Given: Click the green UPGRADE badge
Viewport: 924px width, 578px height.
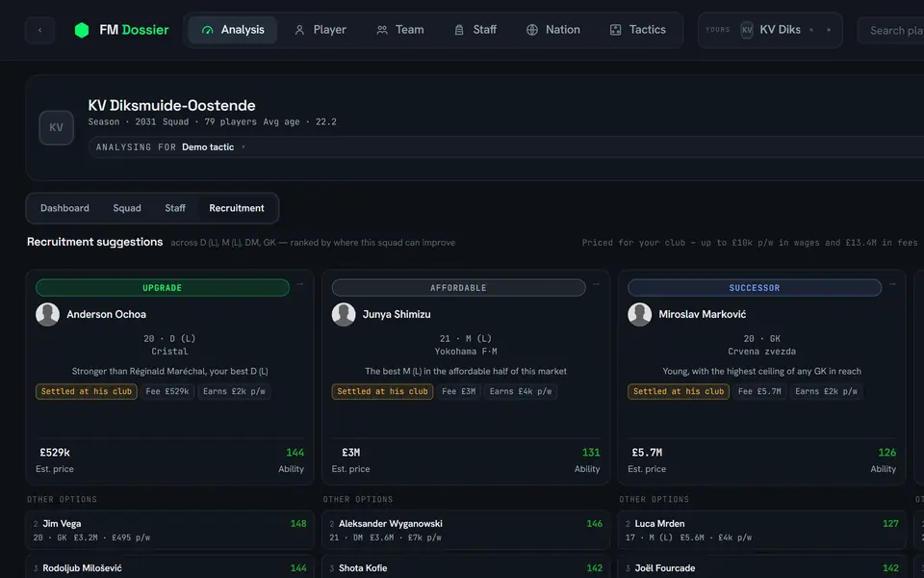Looking at the screenshot, I should point(162,288).
